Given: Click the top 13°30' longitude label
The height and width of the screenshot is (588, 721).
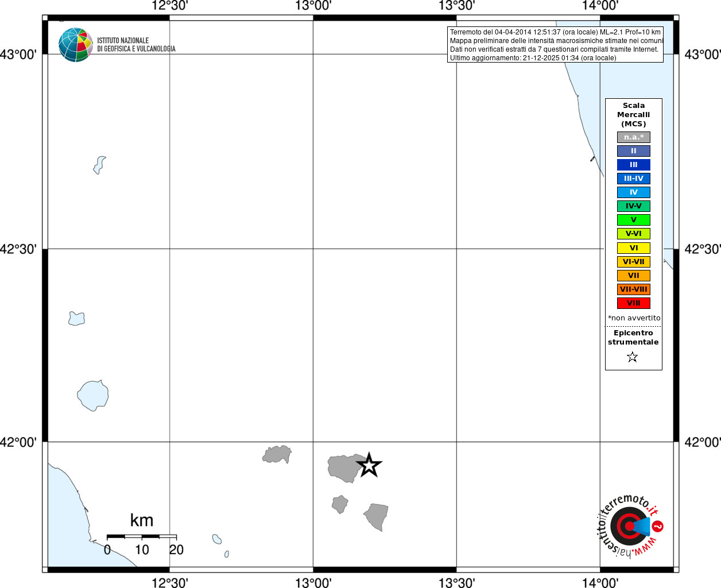Looking at the screenshot, I should coord(456,6).
